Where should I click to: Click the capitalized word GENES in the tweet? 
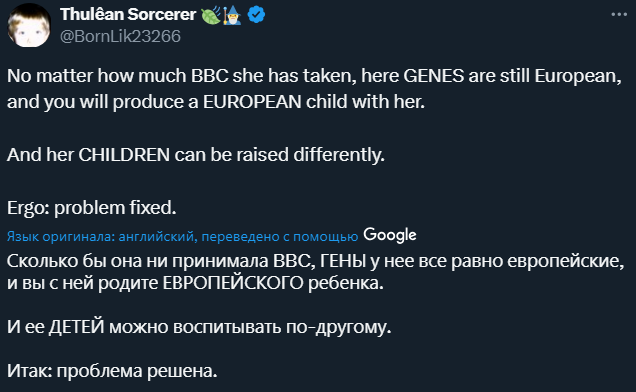[x=434, y=76]
